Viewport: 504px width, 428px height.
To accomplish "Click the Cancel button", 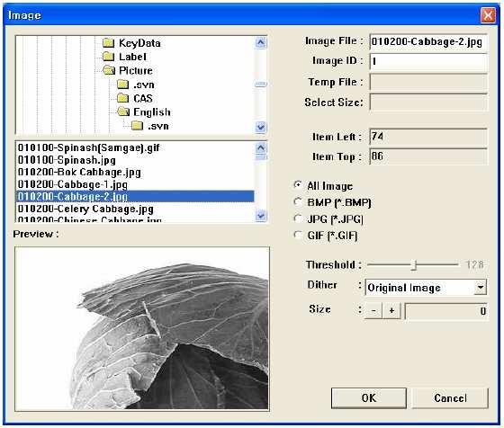I will [450, 398].
